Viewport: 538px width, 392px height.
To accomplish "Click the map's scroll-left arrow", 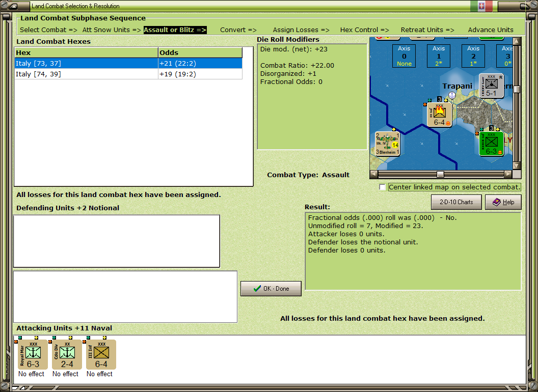I will coord(374,174).
